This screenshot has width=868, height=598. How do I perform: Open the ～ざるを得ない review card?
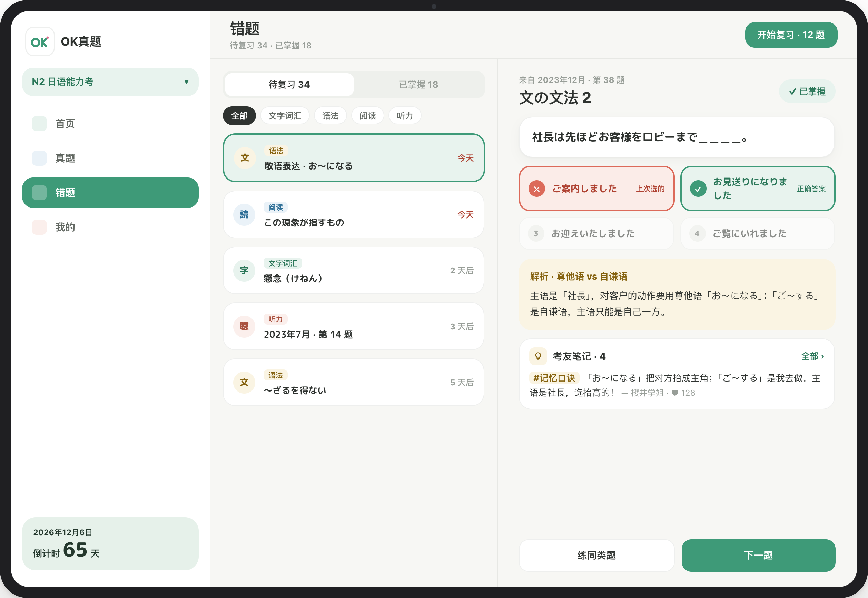pos(353,382)
